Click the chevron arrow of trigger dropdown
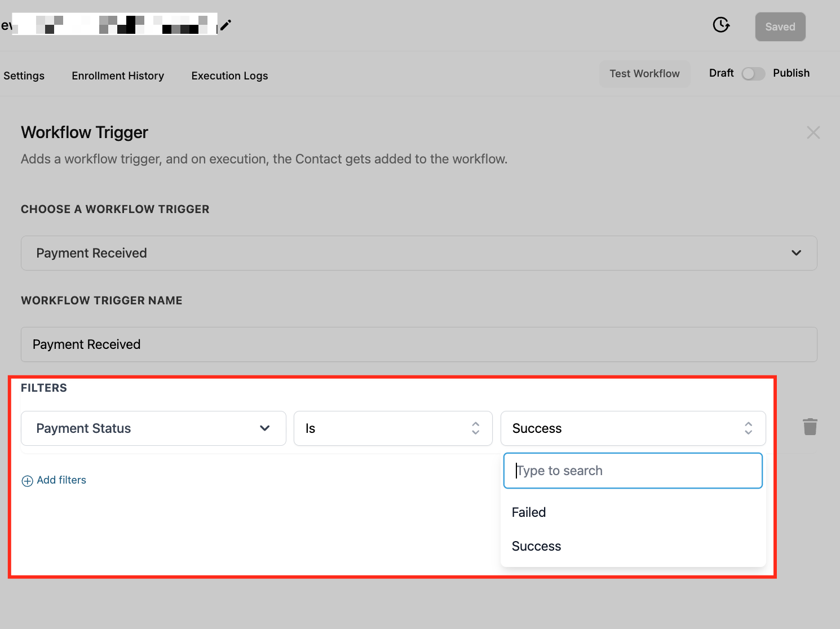Viewport: 840px width, 629px height. (796, 253)
